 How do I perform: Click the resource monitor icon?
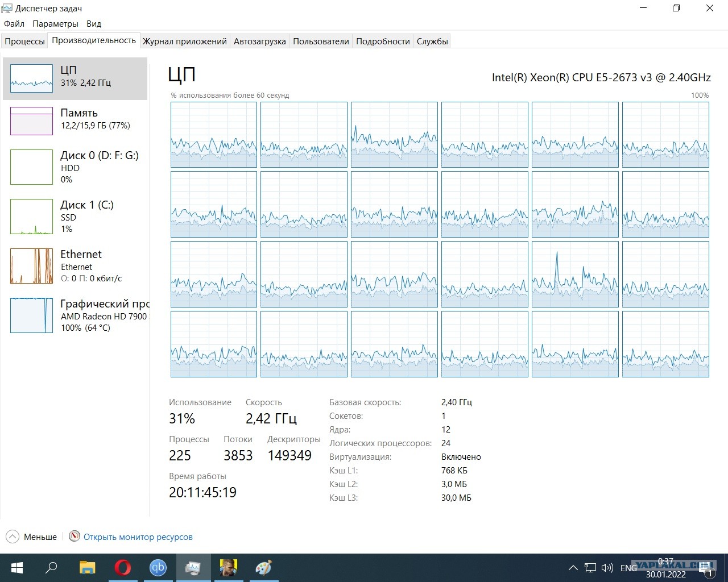75,537
